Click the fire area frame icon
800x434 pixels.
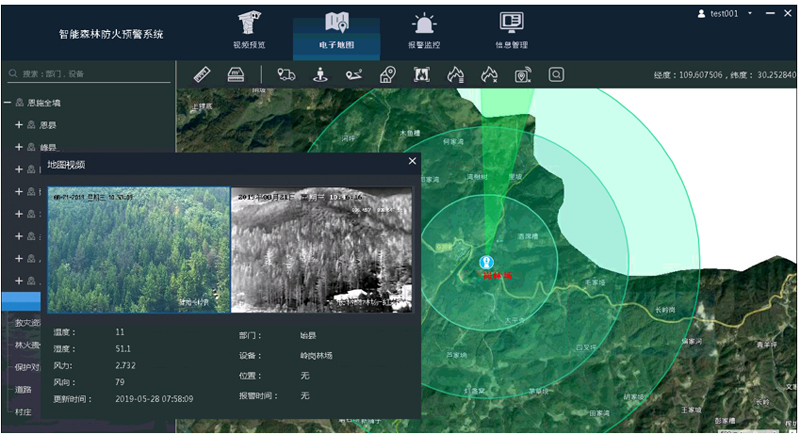[x=421, y=74]
